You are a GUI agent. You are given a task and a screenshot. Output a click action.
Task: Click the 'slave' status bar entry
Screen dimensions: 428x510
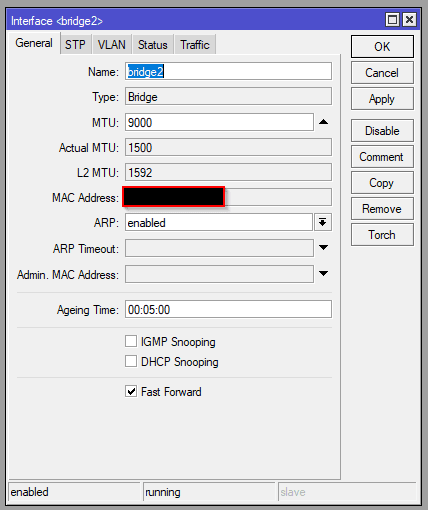pos(347,492)
